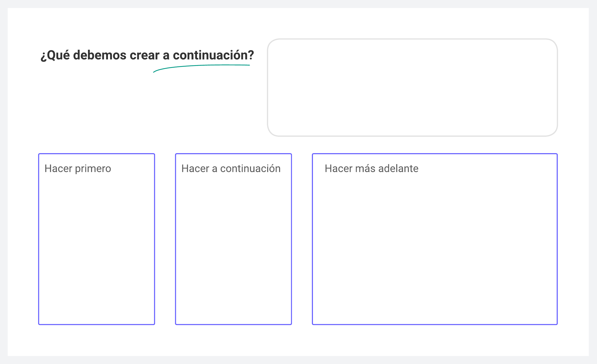
Task: Click the word "adelante" in third box label
Action: (398, 169)
